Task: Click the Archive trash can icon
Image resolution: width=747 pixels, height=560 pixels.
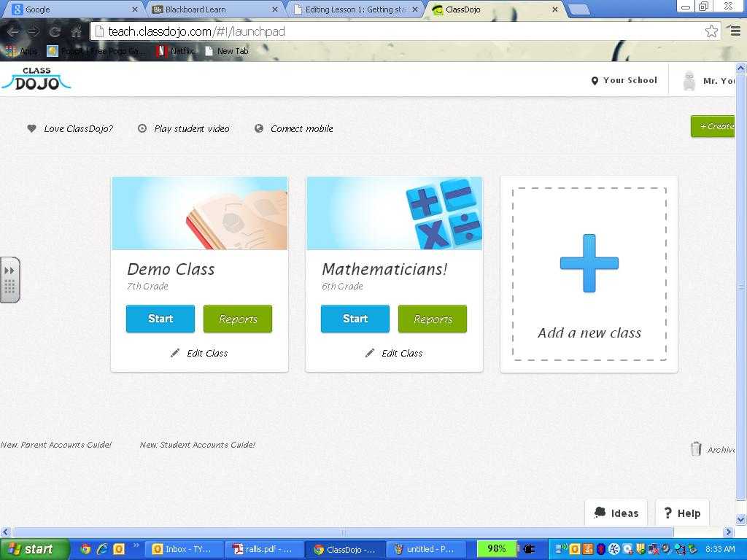Action: [696, 448]
